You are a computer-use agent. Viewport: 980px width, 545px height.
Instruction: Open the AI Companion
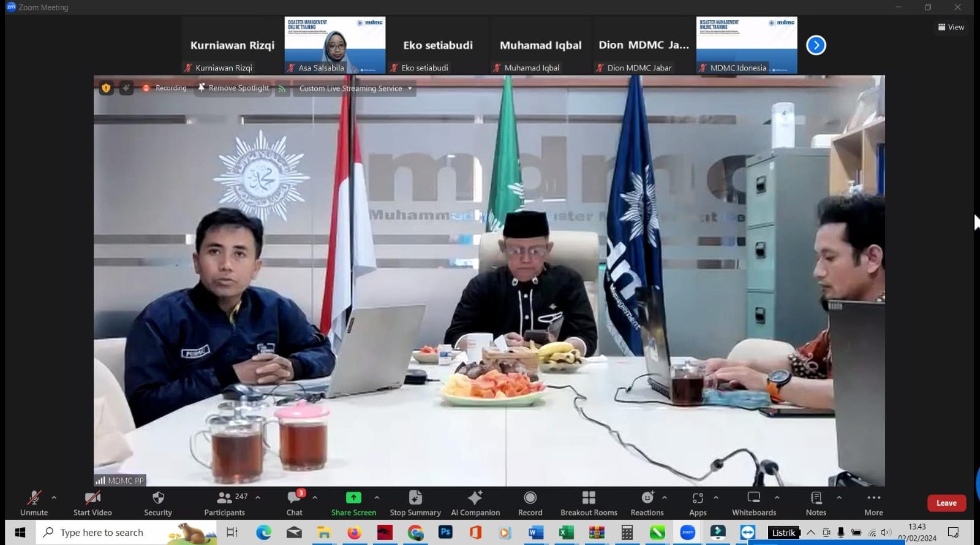(x=475, y=503)
